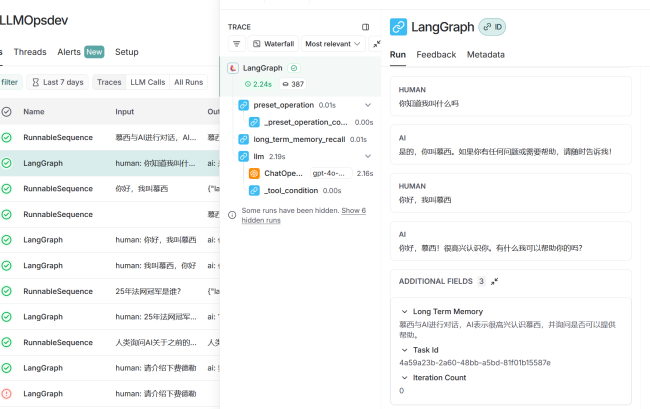Click the llm node chain icon
This screenshot has width=650, height=409.
(243, 156)
